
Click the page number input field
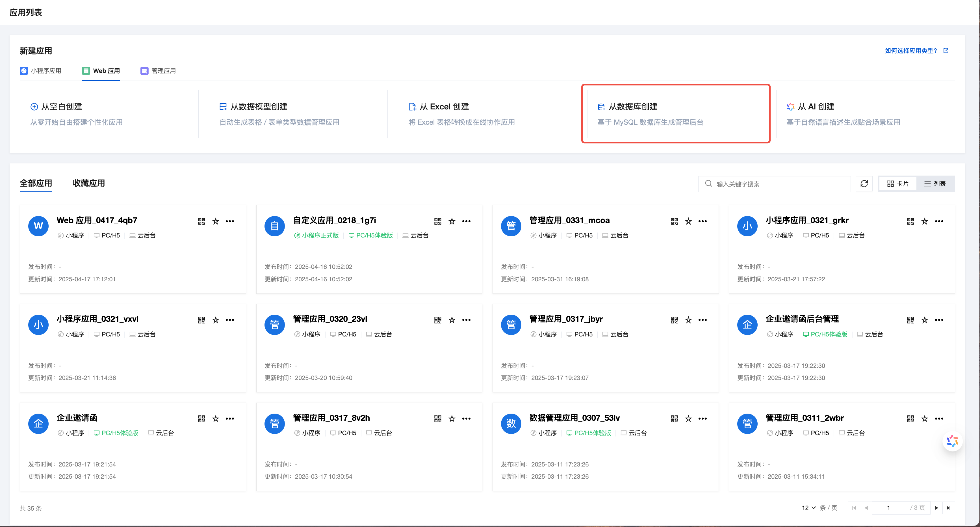tap(888, 508)
